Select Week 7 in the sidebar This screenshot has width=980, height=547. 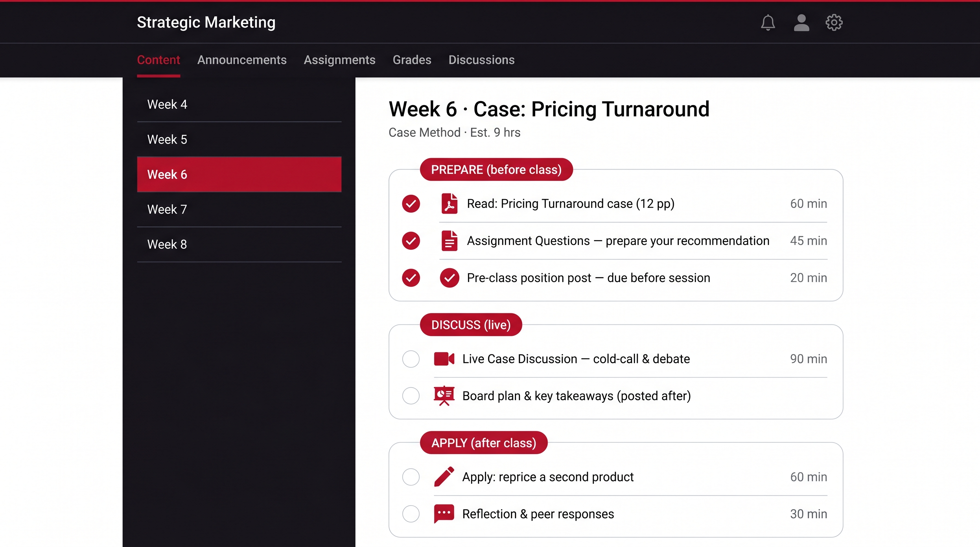point(239,209)
